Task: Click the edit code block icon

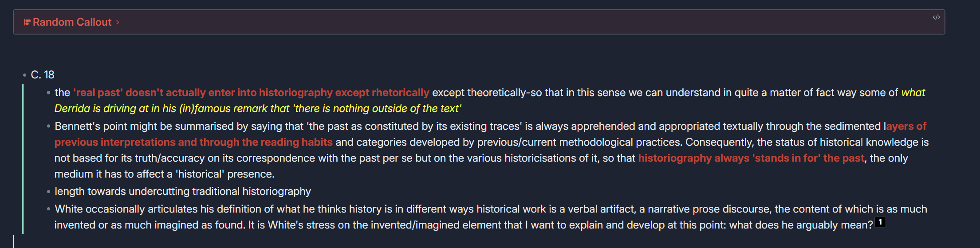Action: pyautogui.click(x=936, y=17)
